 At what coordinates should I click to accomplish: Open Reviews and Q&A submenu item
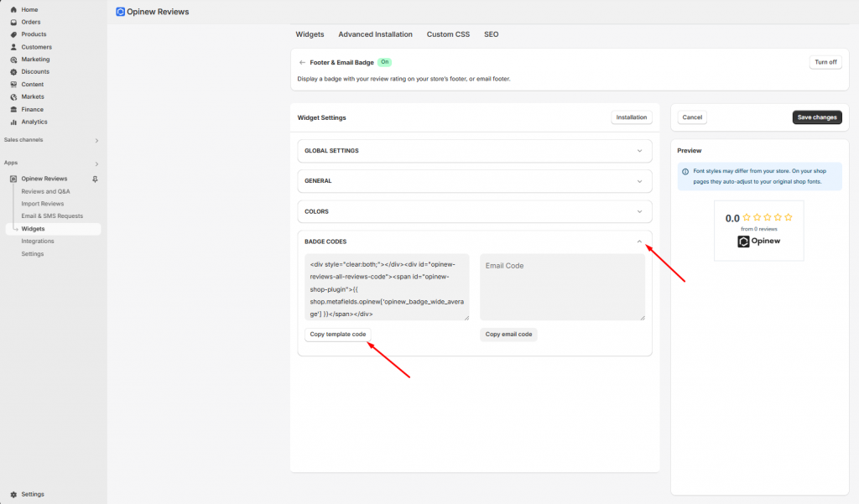point(45,191)
